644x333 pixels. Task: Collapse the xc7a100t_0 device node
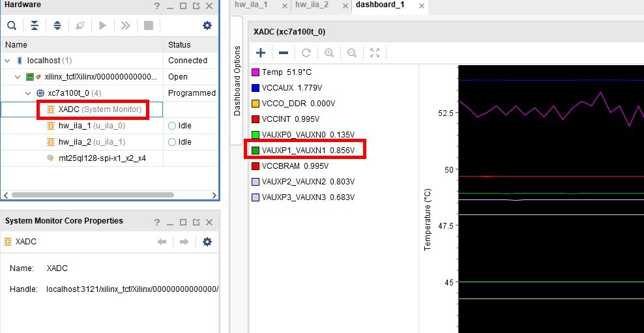(27, 93)
